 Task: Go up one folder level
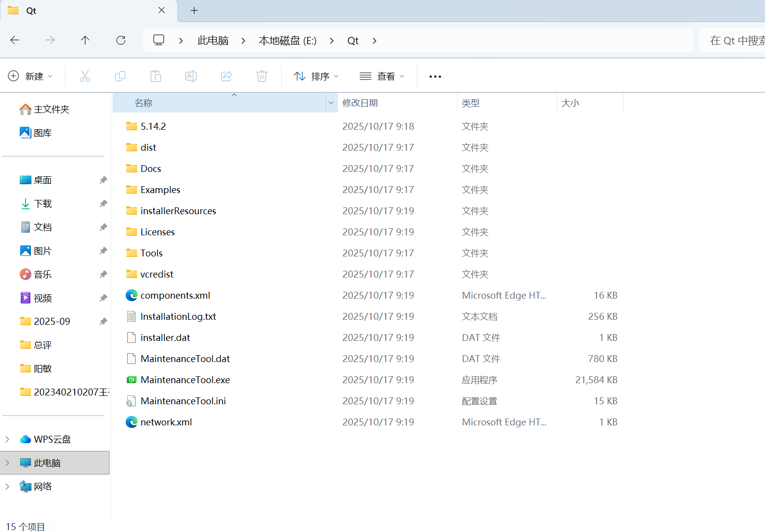coord(85,40)
